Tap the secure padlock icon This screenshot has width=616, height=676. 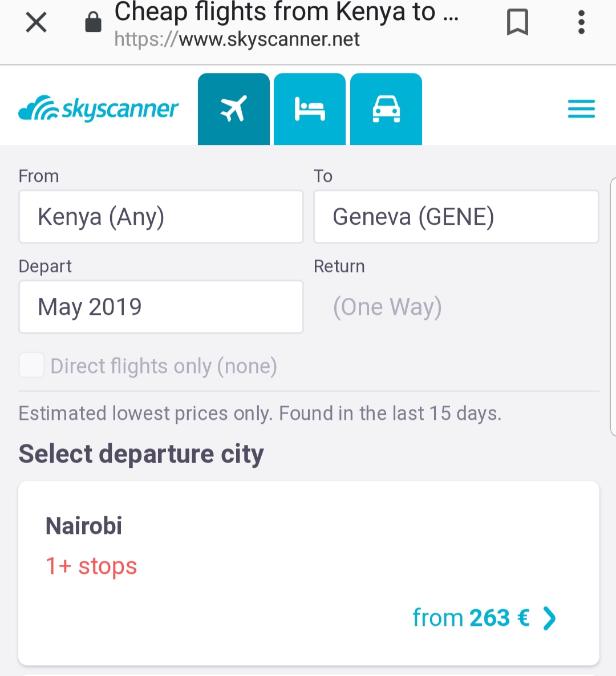(x=93, y=23)
